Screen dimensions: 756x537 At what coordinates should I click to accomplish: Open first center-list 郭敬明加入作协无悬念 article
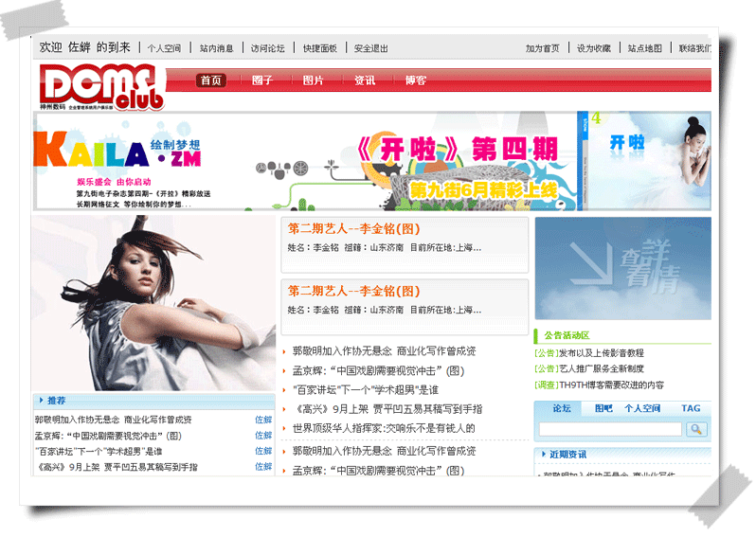[x=384, y=351]
